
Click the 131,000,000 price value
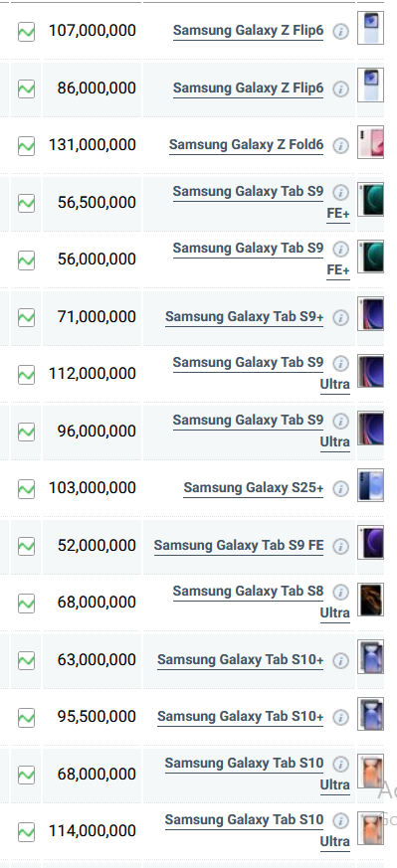click(x=92, y=145)
